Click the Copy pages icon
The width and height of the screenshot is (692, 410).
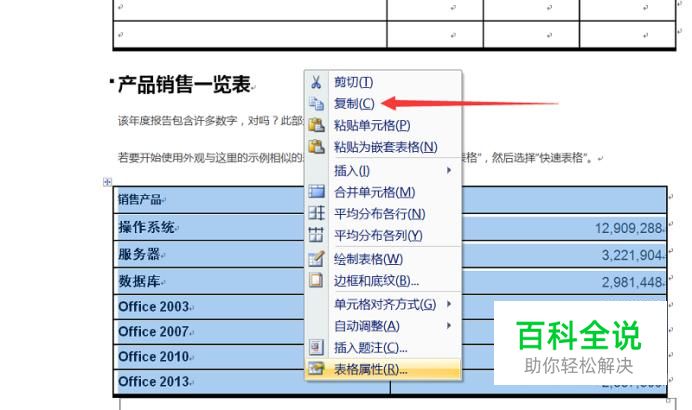[x=316, y=104]
